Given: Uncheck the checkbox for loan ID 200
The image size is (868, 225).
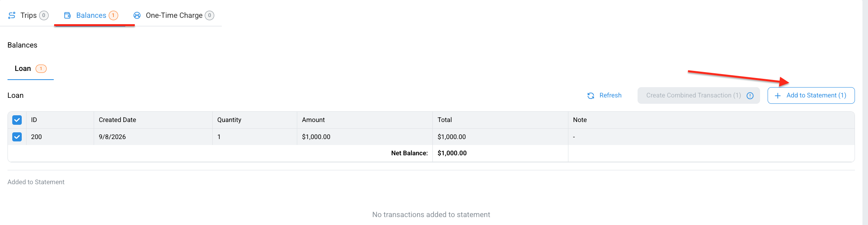Looking at the screenshot, I should 17,137.
